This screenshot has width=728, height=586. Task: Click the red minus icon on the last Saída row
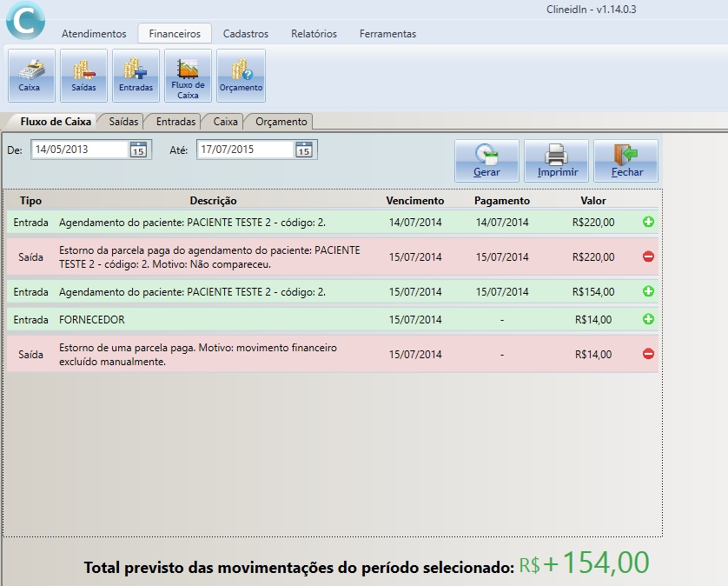tap(651, 354)
